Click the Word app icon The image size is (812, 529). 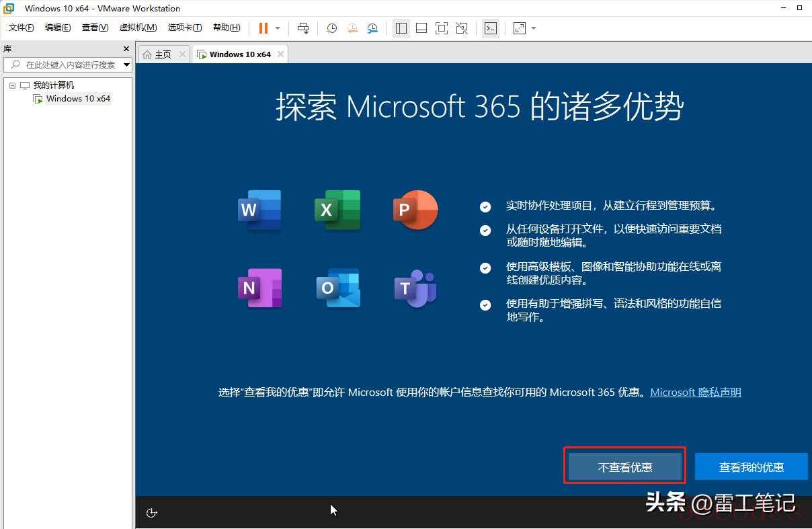(259, 210)
